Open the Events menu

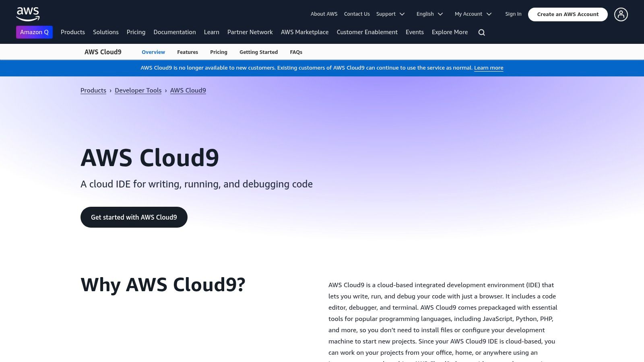click(415, 32)
